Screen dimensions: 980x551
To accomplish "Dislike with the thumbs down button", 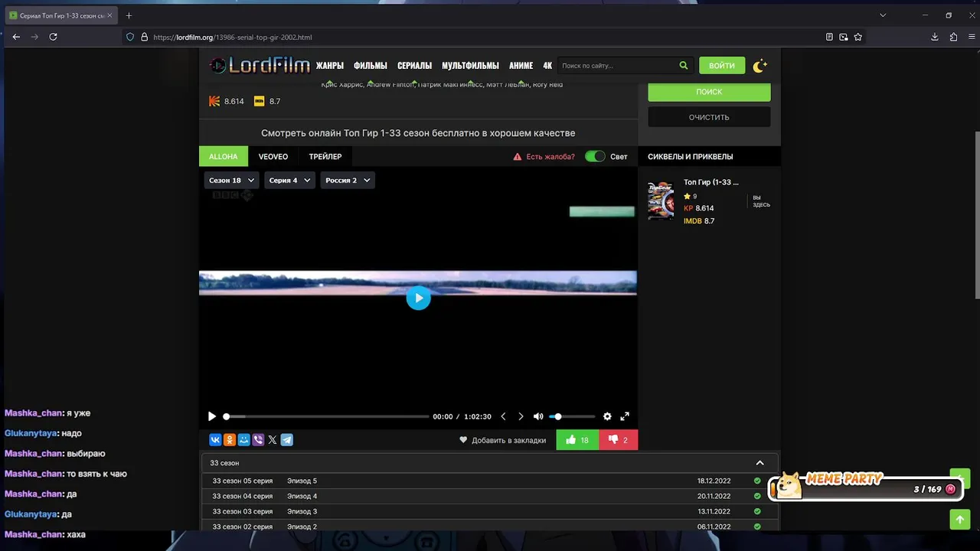I will 618,440.
